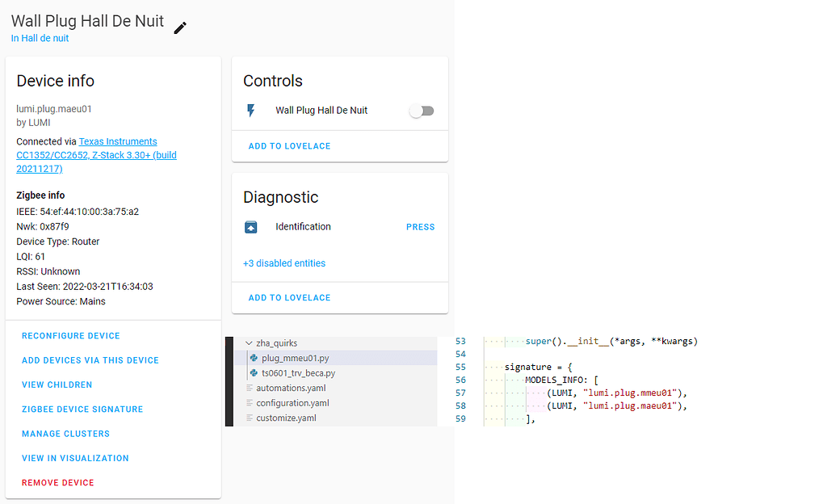Image resolution: width=827 pixels, height=504 pixels.
Task: Add Controls card to Lovelace
Action: (289, 146)
